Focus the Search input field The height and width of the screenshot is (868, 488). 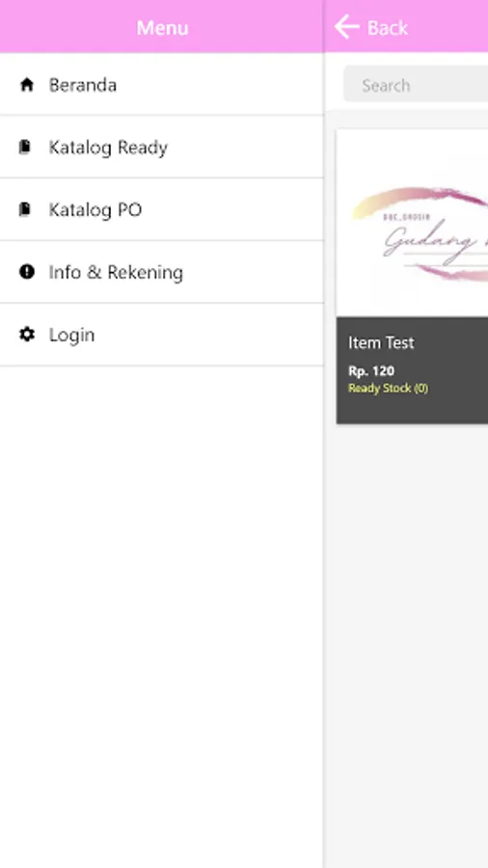(x=416, y=85)
